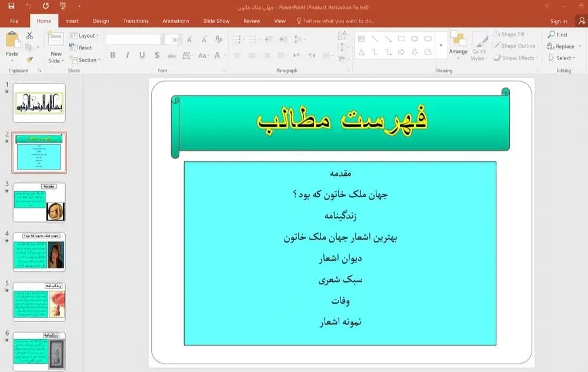
Task: Activate the Format Painter brush
Action: (29, 59)
